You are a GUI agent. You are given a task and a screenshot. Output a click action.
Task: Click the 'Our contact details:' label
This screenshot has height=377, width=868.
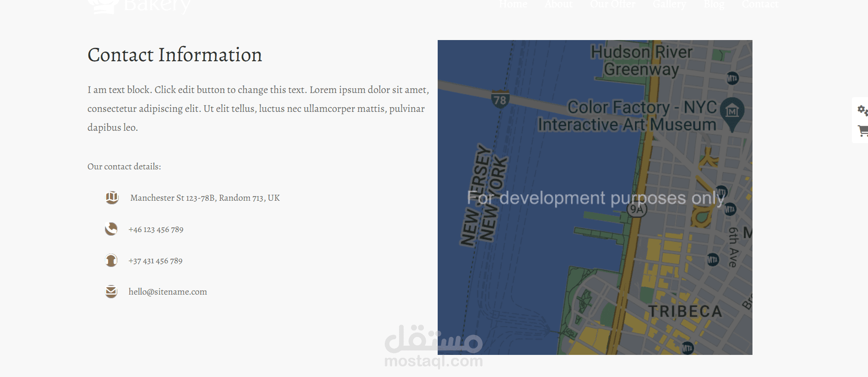(x=124, y=167)
